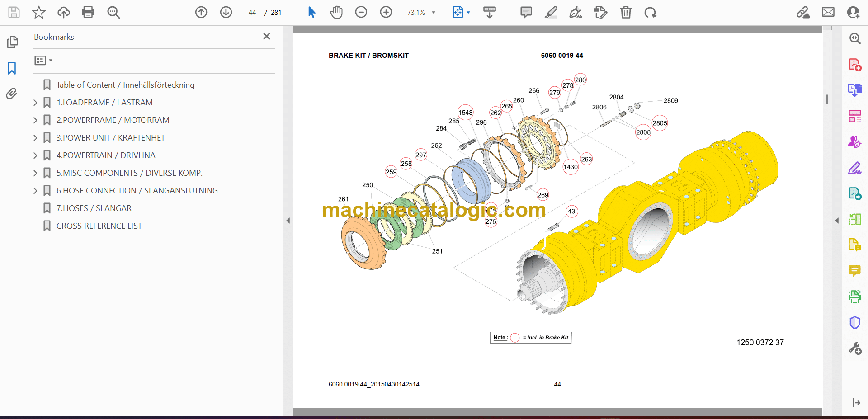Open the CROSS REFERENCE LIST bookmark

point(99,226)
